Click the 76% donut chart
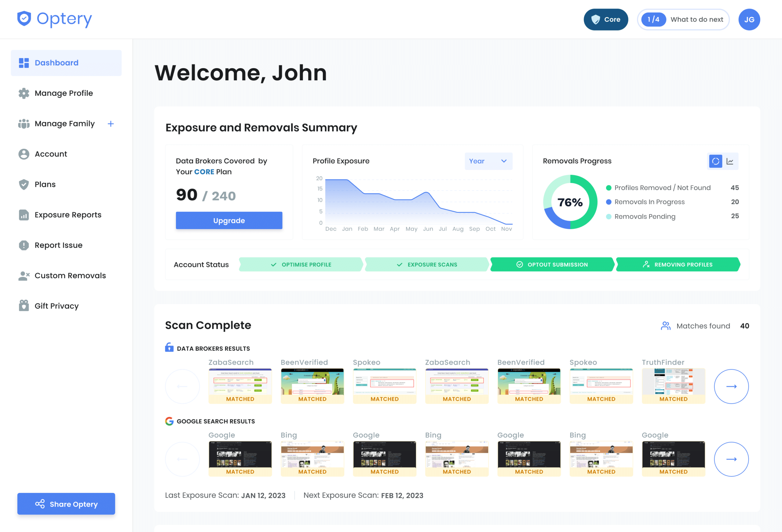Screen dimensions: 782x532 570,202
